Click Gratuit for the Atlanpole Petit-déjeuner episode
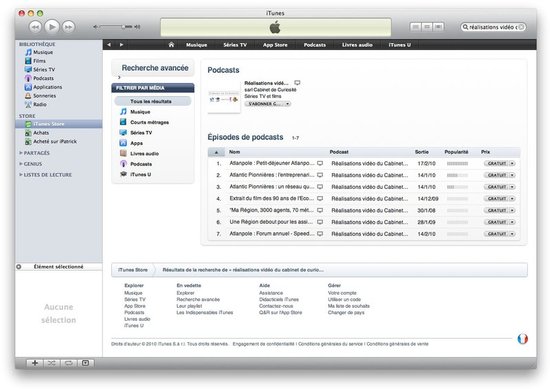The image size is (550, 389). click(497, 163)
